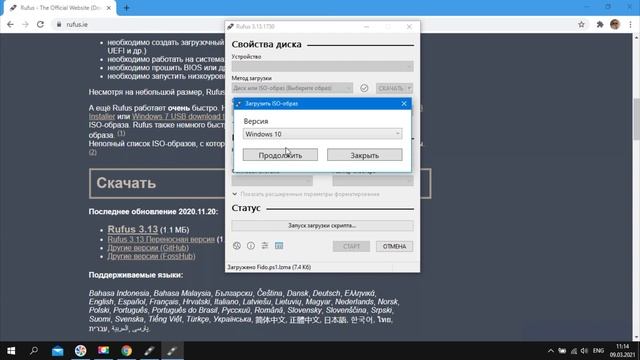Viewport: 640px width, 360px height.
Task: Launch the Mail app from taskbar
Action: pos(58,351)
